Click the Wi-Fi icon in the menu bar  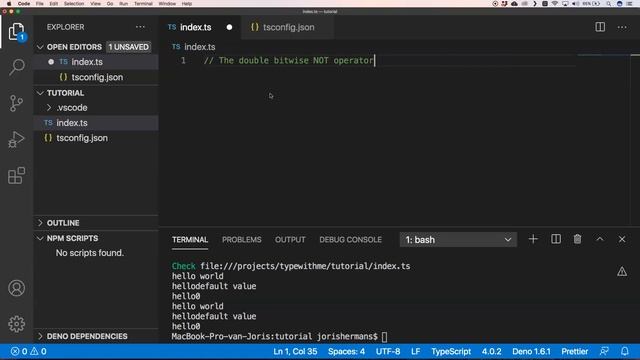555,4
